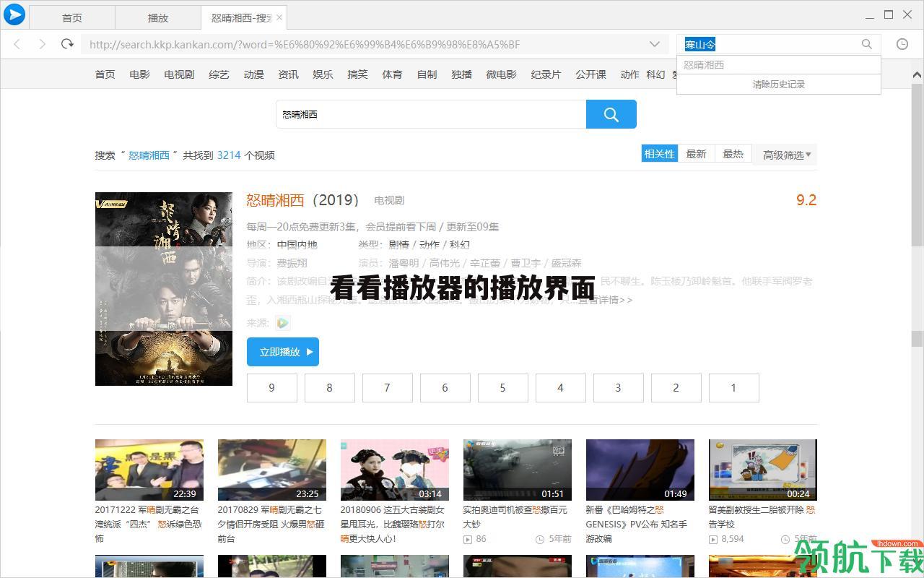Viewport: 924px width, 578px height.
Task: Click the green play source icon
Action: coord(282,323)
